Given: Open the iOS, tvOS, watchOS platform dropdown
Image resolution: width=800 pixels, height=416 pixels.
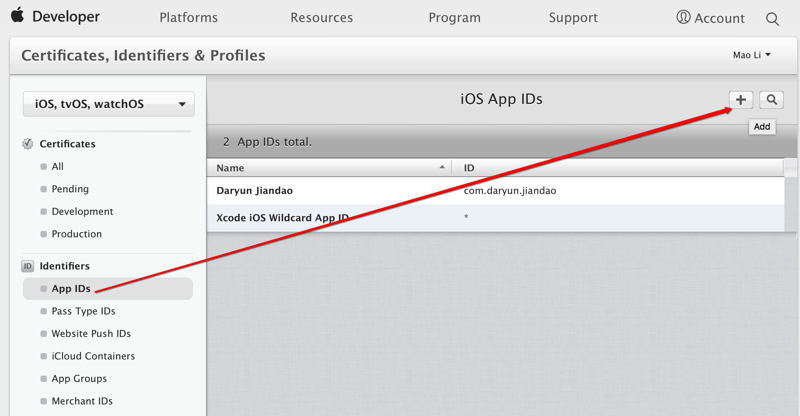Looking at the screenshot, I should tap(109, 104).
